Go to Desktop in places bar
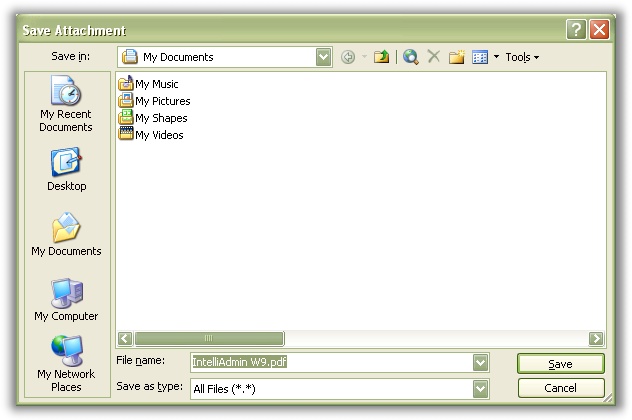The height and width of the screenshot is (420, 632). [x=67, y=169]
